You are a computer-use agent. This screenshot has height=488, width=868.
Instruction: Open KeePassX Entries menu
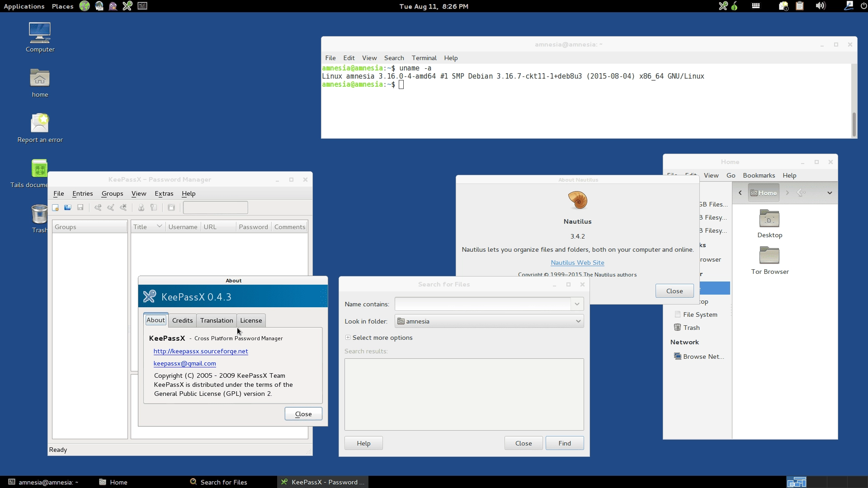pos(83,193)
